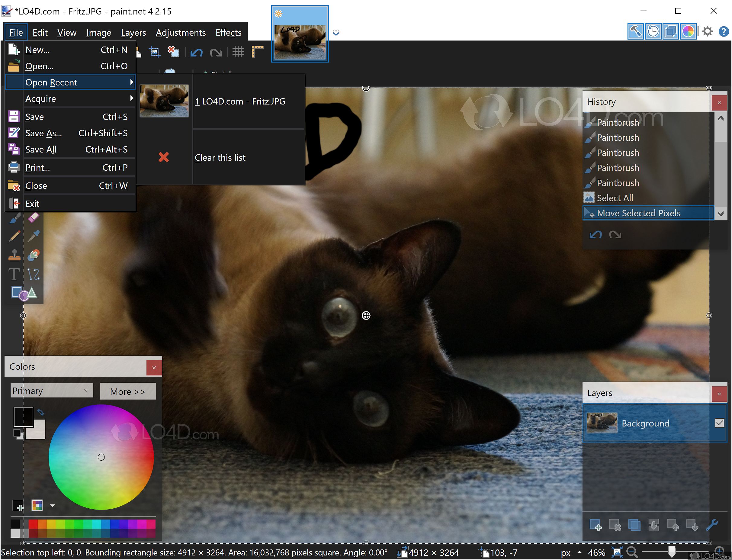Open the Image menu
732x560 pixels.
tap(99, 32)
